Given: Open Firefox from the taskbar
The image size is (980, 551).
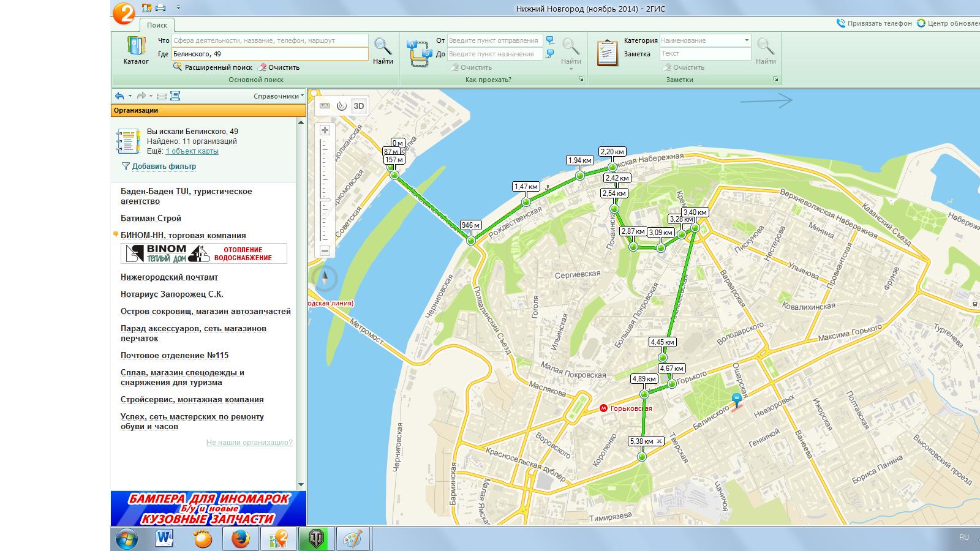Looking at the screenshot, I should [x=241, y=539].
